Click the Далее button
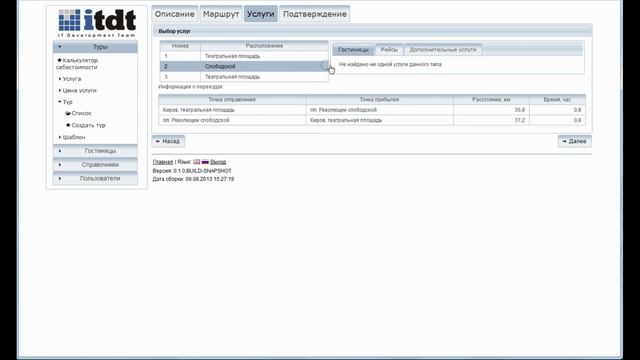This screenshot has height=360, width=640. click(x=575, y=141)
